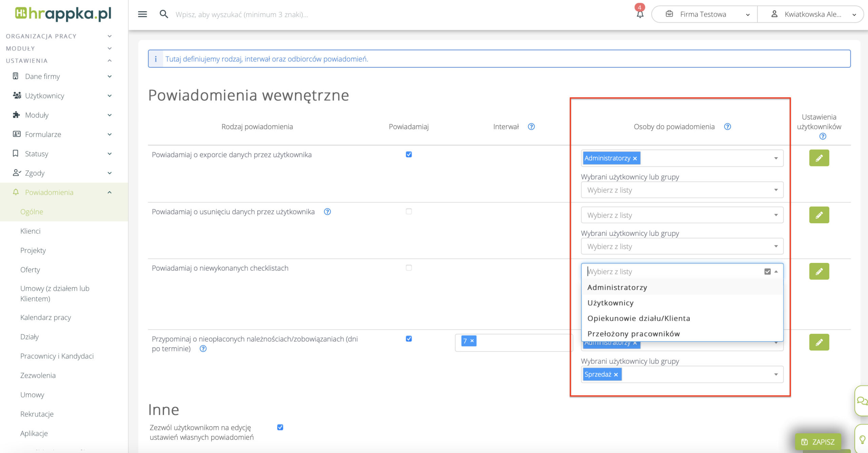This screenshot has height=453, width=868.
Task: Click the help icon beside Osoby do powiadomienia
Action: point(727,126)
